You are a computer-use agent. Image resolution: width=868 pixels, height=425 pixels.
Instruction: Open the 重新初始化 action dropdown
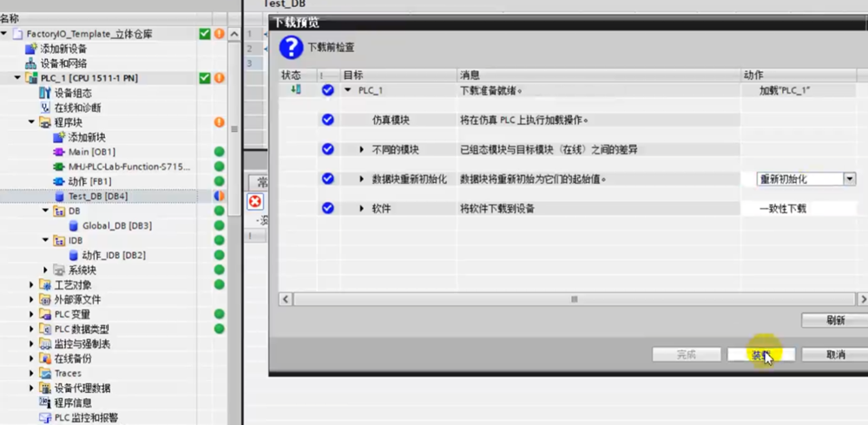(x=849, y=179)
